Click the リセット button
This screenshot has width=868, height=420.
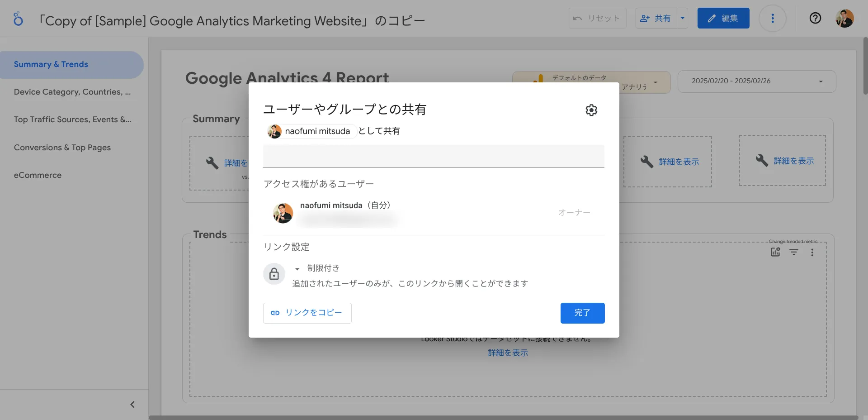(597, 18)
